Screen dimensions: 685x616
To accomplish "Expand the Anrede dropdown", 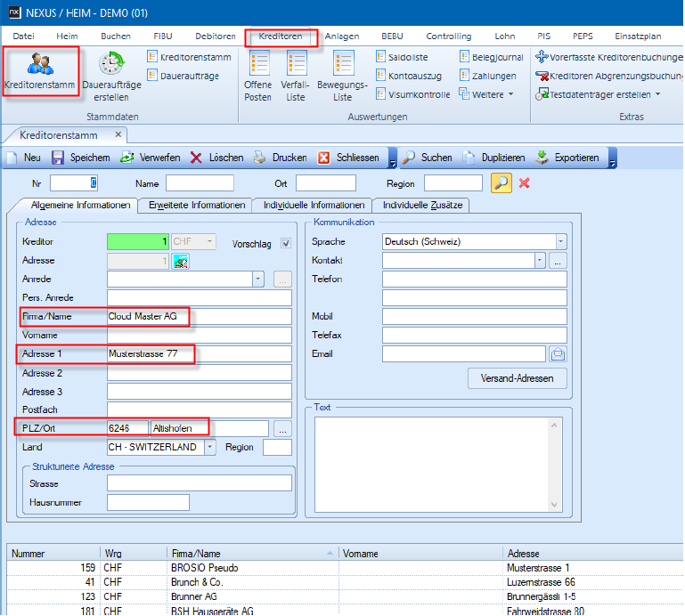I will (x=258, y=279).
